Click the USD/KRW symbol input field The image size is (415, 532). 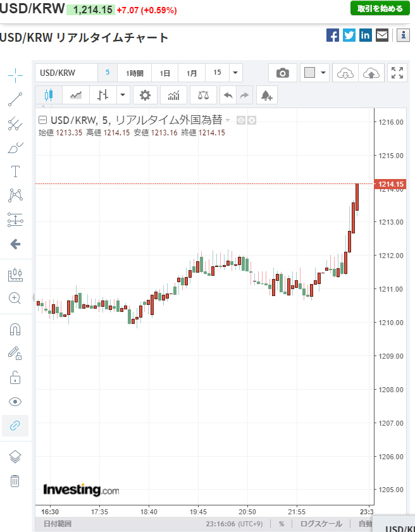click(x=66, y=73)
